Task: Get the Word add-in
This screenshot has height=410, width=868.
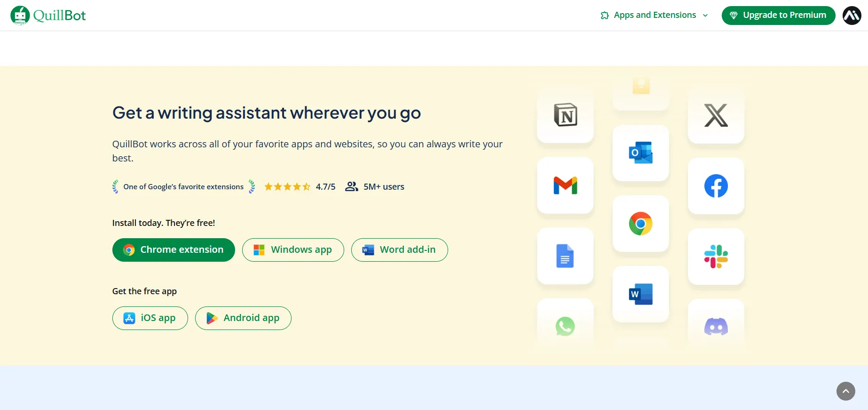Action: click(399, 250)
